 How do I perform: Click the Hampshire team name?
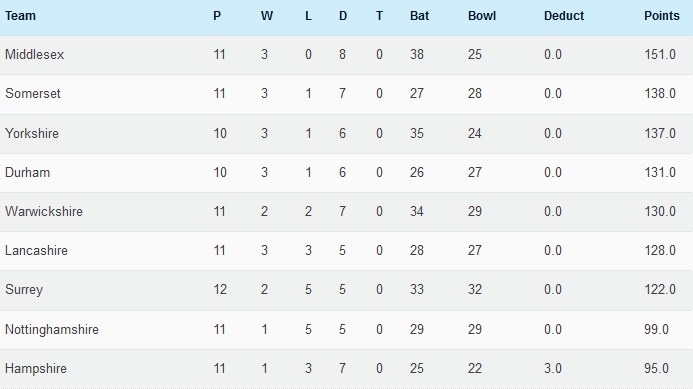pyautogui.click(x=36, y=368)
